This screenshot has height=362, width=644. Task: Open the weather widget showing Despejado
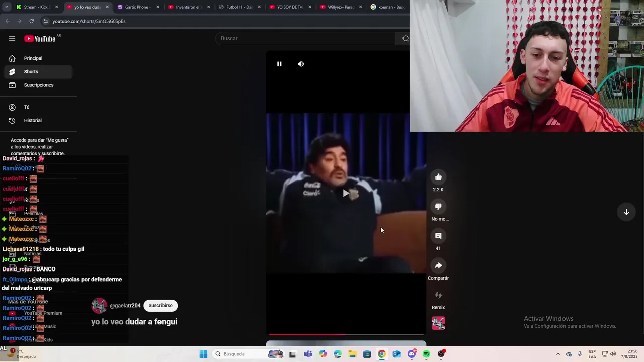[21, 354]
